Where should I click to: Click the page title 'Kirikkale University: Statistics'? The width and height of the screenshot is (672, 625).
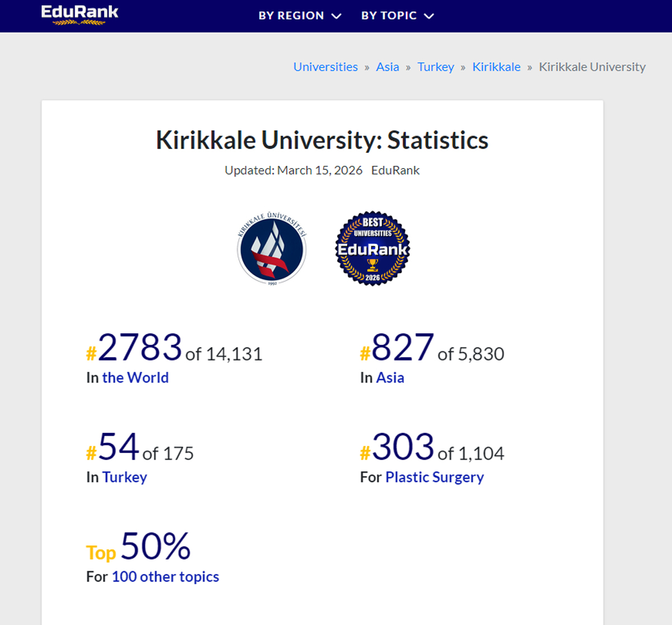(322, 140)
